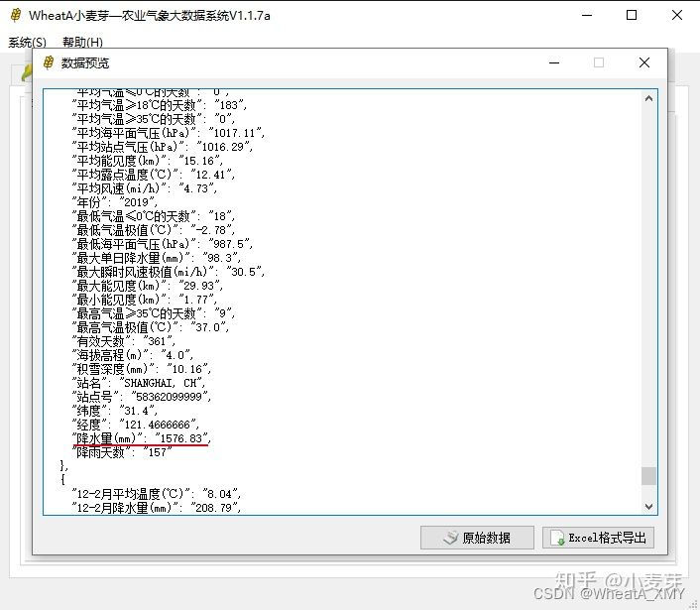
Task: Close the WheatA main window
Action: coord(677,15)
